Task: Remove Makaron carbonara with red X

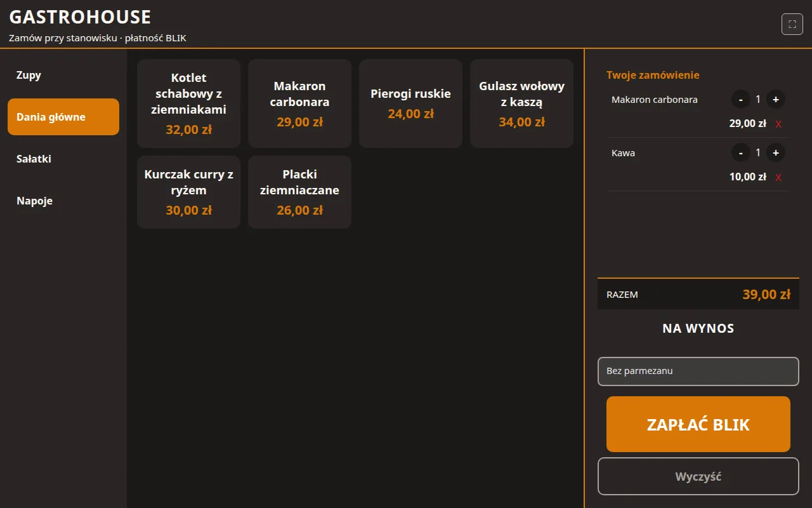Action: (778, 124)
